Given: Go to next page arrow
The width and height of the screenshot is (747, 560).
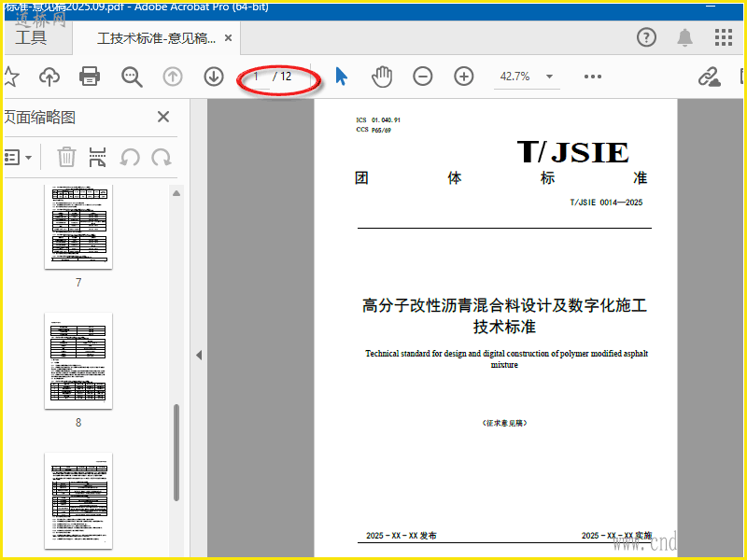Looking at the screenshot, I should (214, 77).
